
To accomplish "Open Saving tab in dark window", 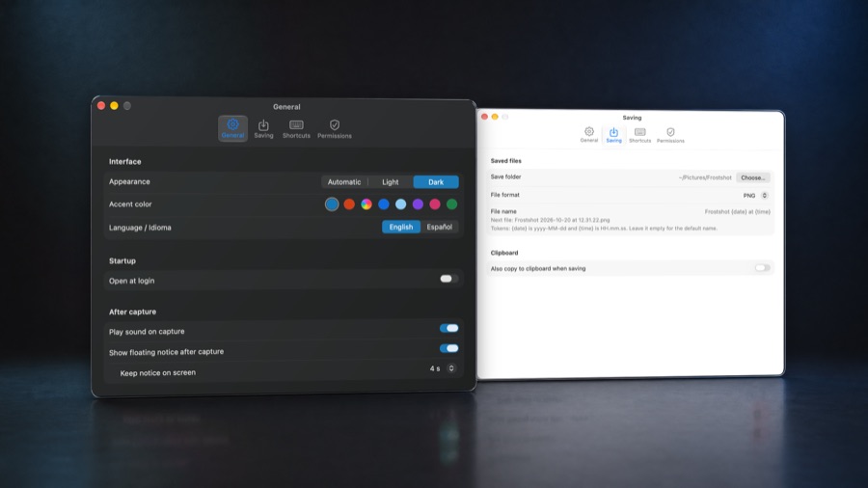I will [263, 128].
